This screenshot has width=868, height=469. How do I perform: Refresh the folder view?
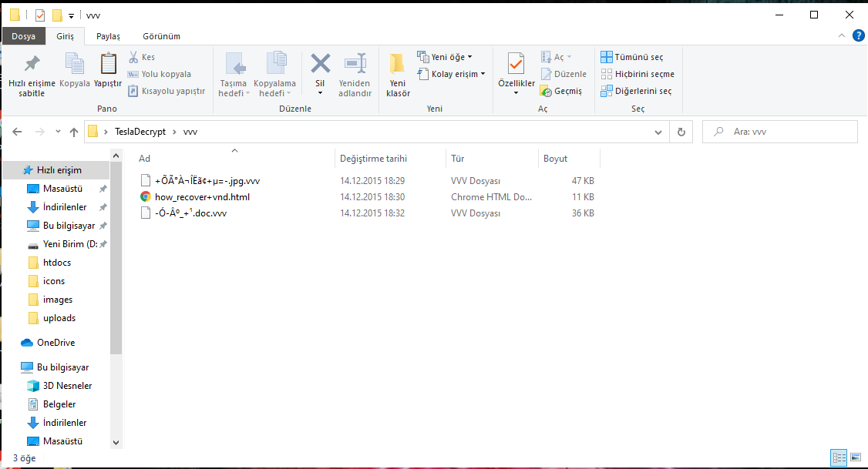point(681,132)
